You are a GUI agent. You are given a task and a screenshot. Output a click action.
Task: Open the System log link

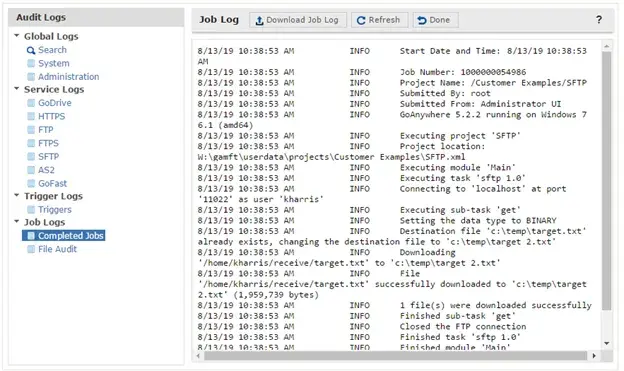pyautogui.click(x=54, y=63)
